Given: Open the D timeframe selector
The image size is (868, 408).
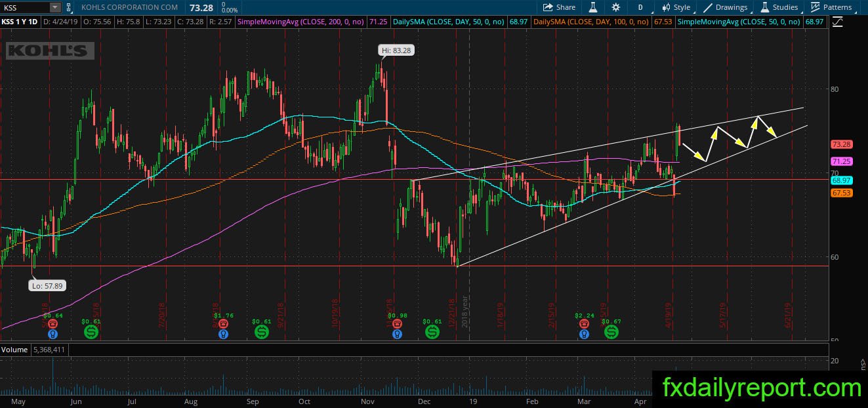Looking at the screenshot, I should pyautogui.click(x=640, y=7).
